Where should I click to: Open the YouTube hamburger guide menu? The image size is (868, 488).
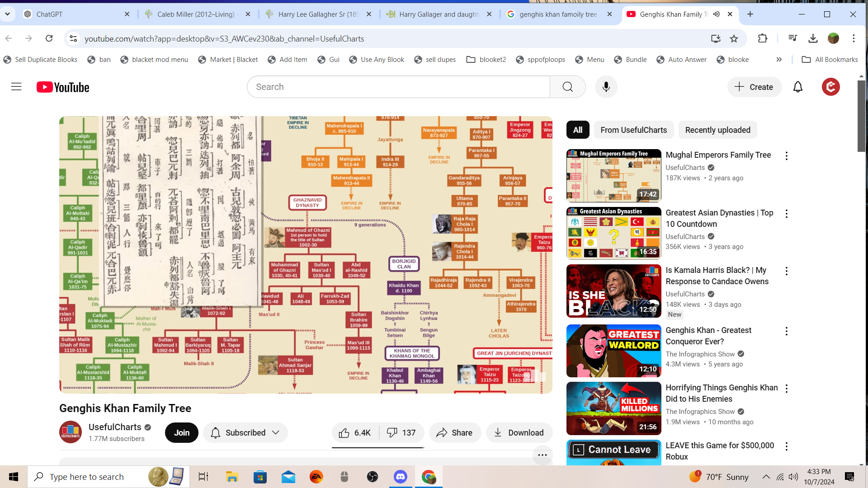pyautogui.click(x=16, y=87)
